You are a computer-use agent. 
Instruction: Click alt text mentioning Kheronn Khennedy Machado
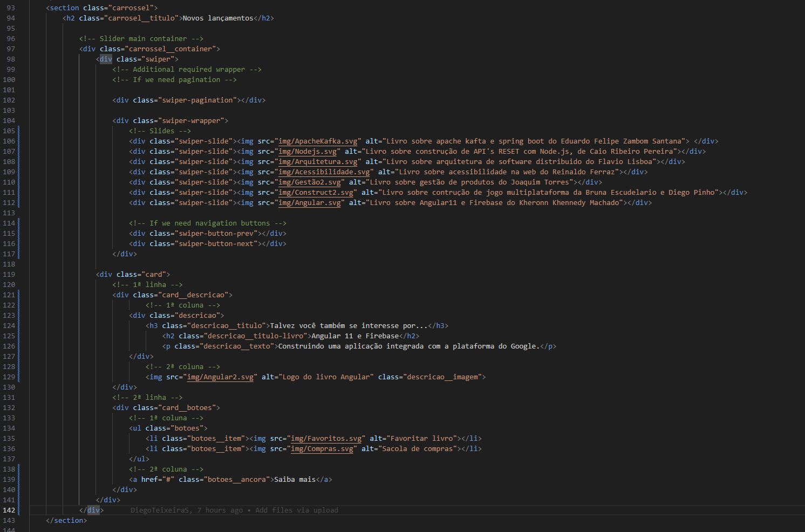[x=494, y=203]
